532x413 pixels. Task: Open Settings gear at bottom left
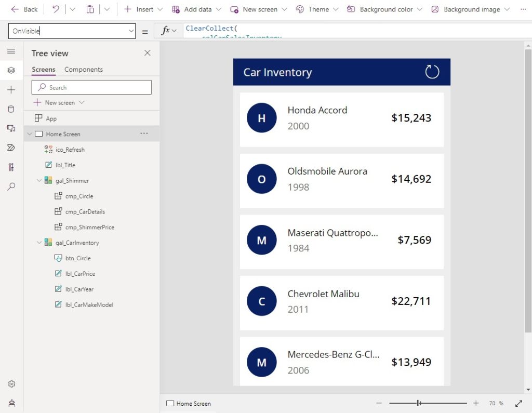tap(11, 384)
